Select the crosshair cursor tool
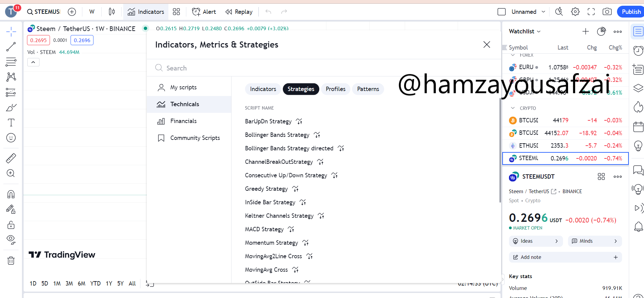The width and height of the screenshot is (644, 298). coord(11,32)
